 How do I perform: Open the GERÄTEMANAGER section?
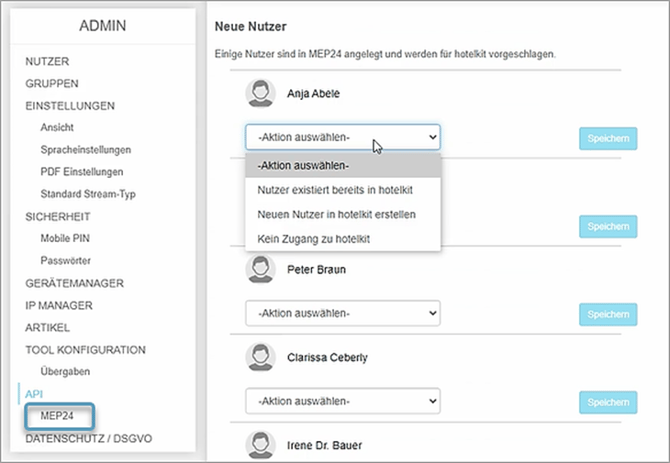click(x=74, y=283)
